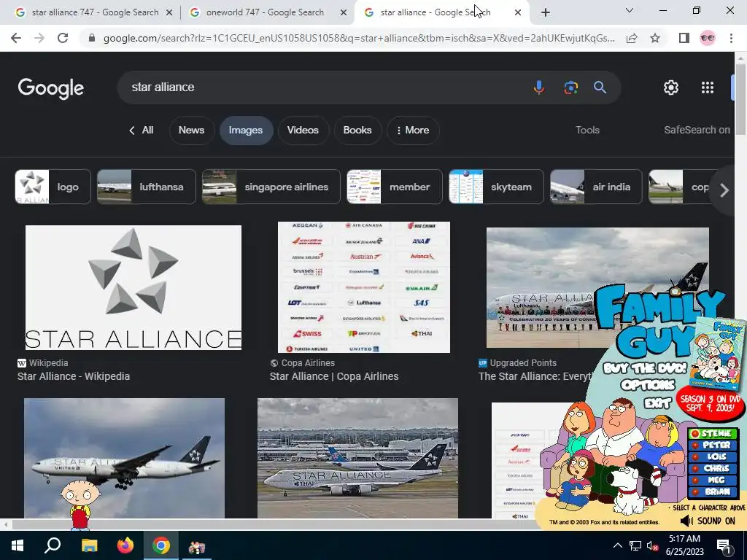Select LOIS in the character list

click(x=713, y=456)
